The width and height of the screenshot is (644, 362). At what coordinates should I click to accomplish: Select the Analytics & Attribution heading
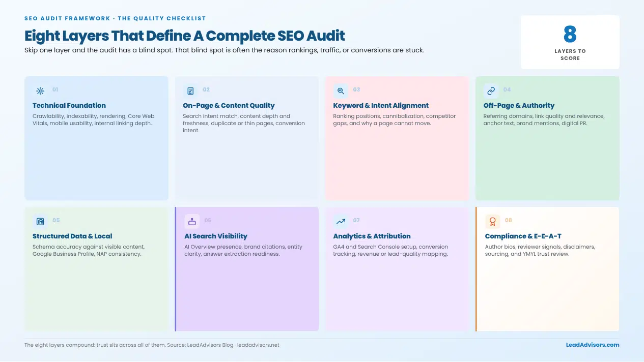(x=372, y=236)
